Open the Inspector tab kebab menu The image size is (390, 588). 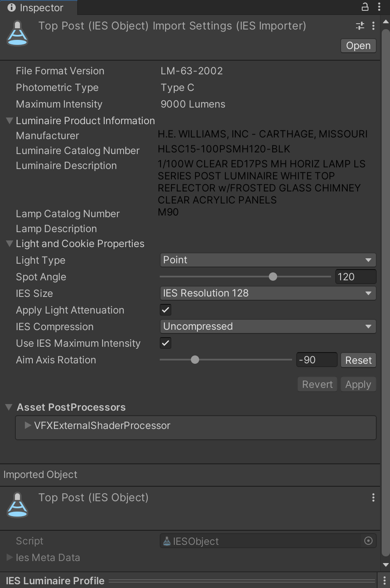tap(379, 7)
